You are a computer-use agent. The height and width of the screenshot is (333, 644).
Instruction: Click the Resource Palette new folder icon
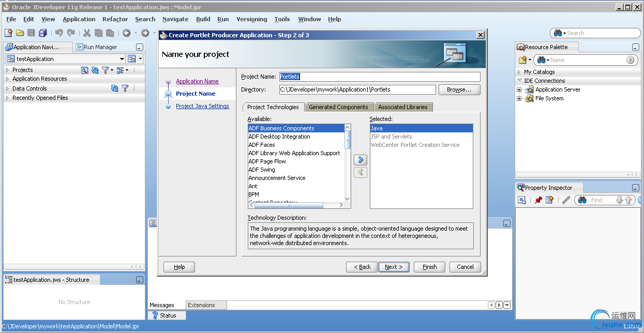pos(523,60)
